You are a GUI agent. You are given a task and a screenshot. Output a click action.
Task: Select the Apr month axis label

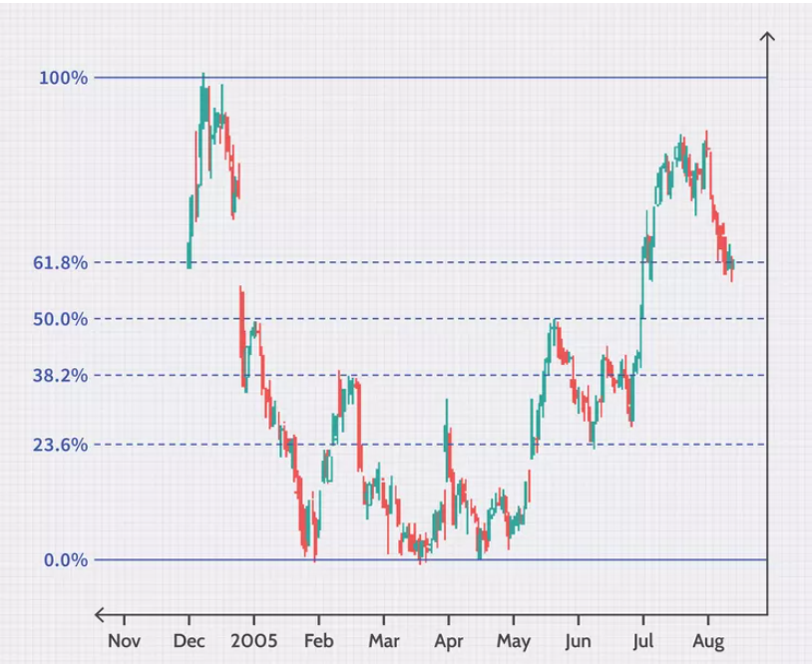click(x=449, y=642)
